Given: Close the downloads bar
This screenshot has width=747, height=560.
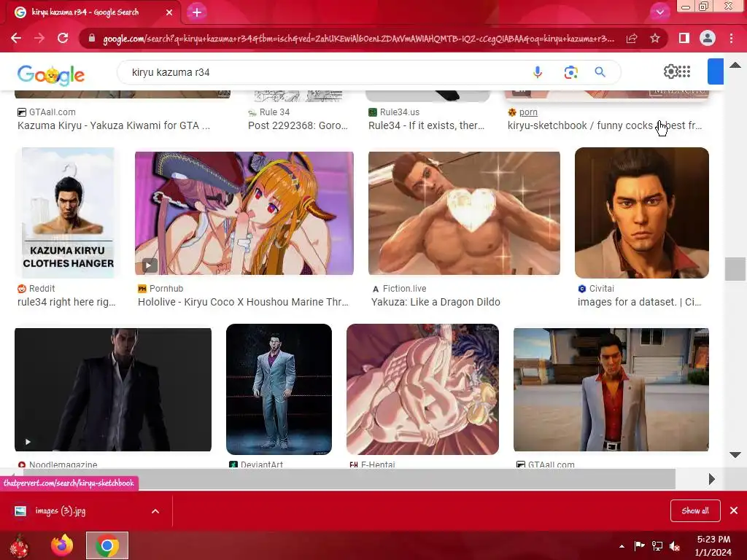Looking at the screenshot, I should click(734, 510).
